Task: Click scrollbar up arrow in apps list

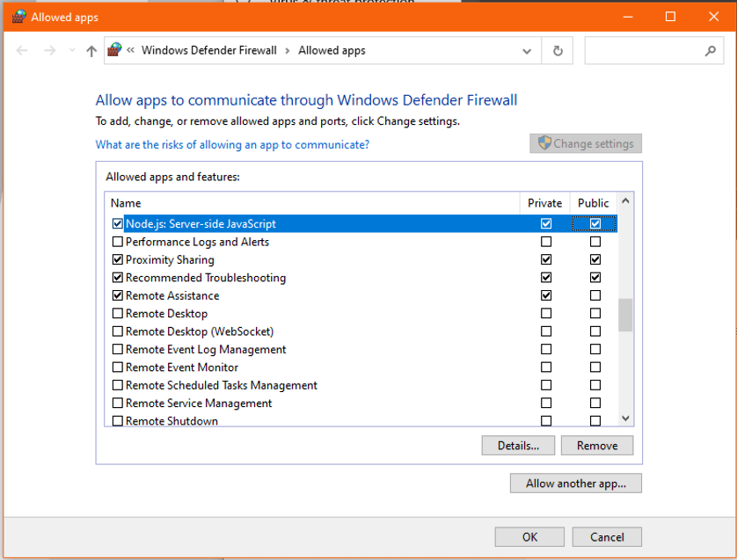Action: coord(625,201)
